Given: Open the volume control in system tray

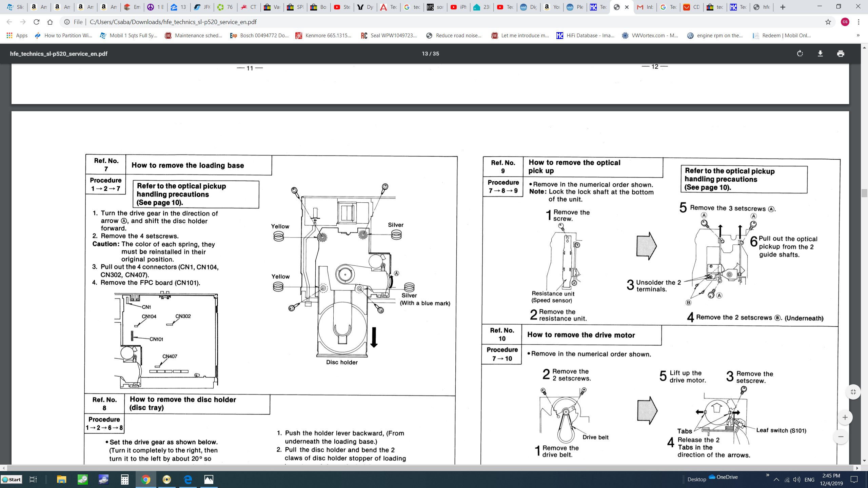Looking at the screenshot, I should coord(796,480).
